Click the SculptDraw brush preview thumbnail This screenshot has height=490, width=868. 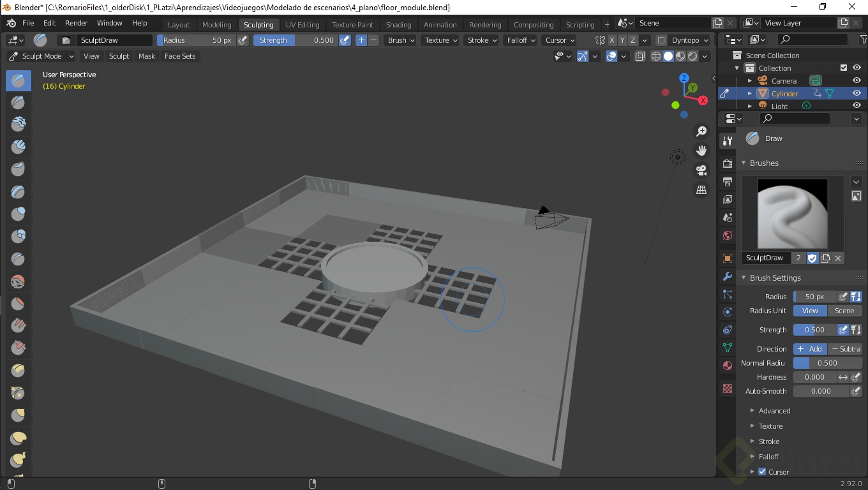click(792, 214)
